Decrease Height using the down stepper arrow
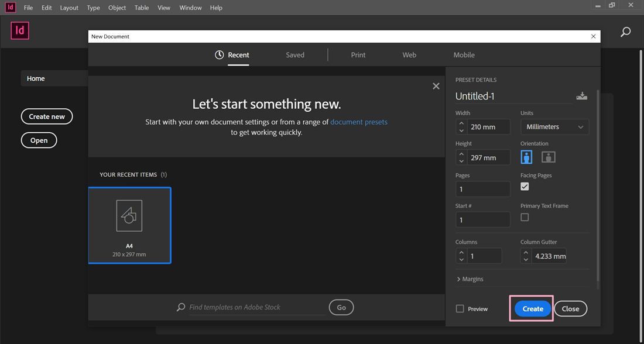Viewport: 644px width, 344px height. coord(461,160)
